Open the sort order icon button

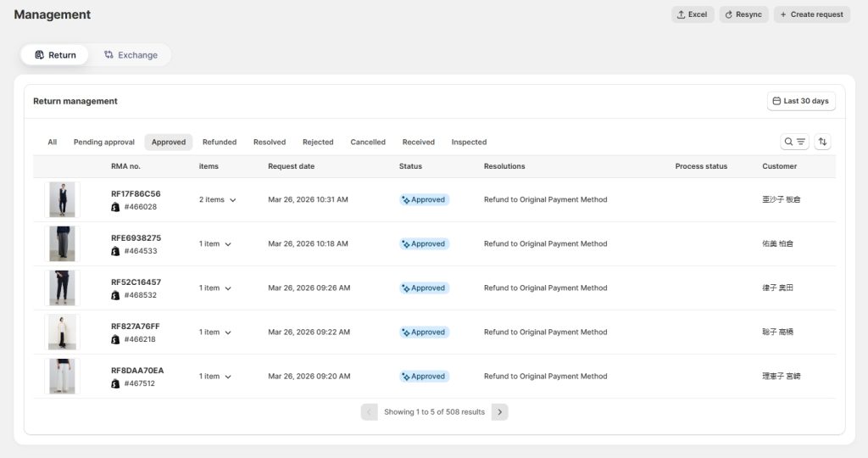(822, 142)
